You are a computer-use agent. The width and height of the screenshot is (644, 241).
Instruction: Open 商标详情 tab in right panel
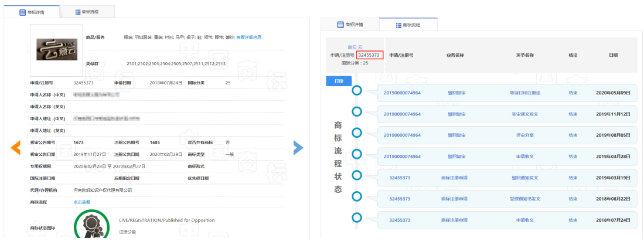click(350, 25)
